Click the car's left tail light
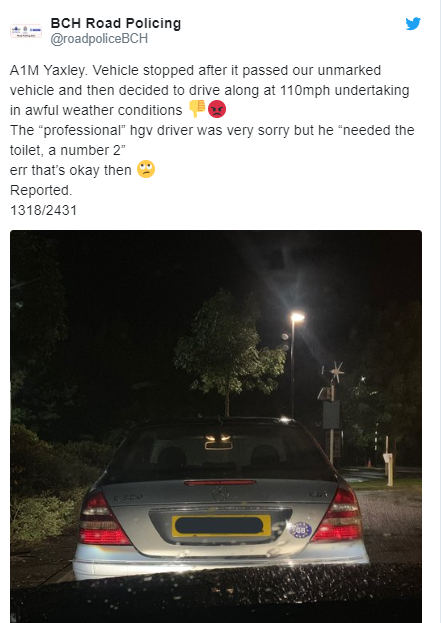This screenshot has width=441, height=623. (x=102, y=519)
